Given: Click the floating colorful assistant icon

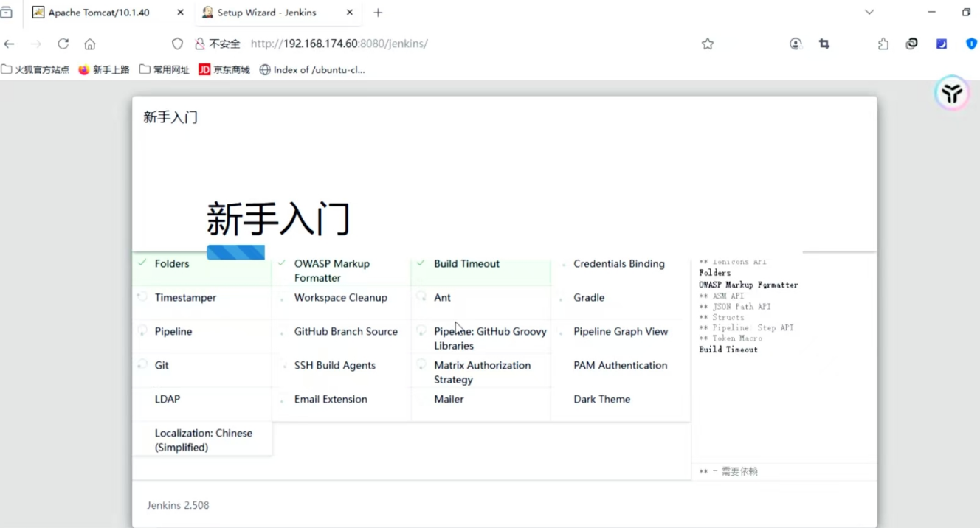Looking at the screenshot, I should click(x=952, y=94).
